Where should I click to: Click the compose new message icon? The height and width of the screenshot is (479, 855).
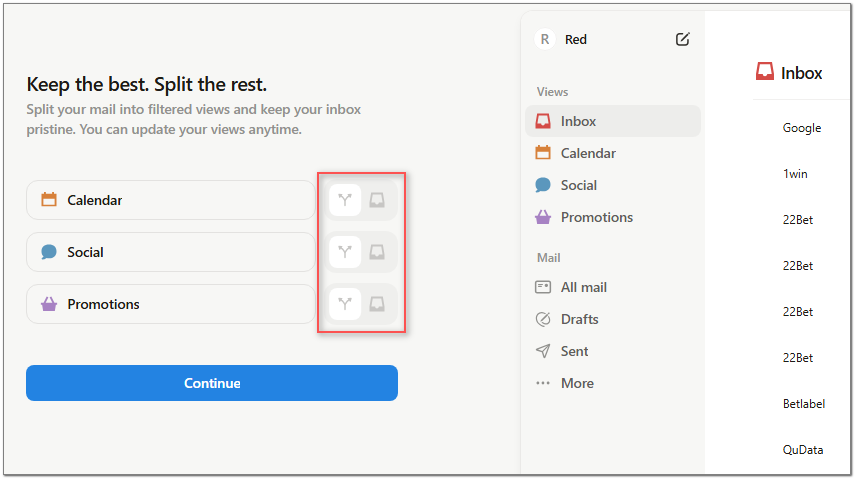[x=682, y=39]
